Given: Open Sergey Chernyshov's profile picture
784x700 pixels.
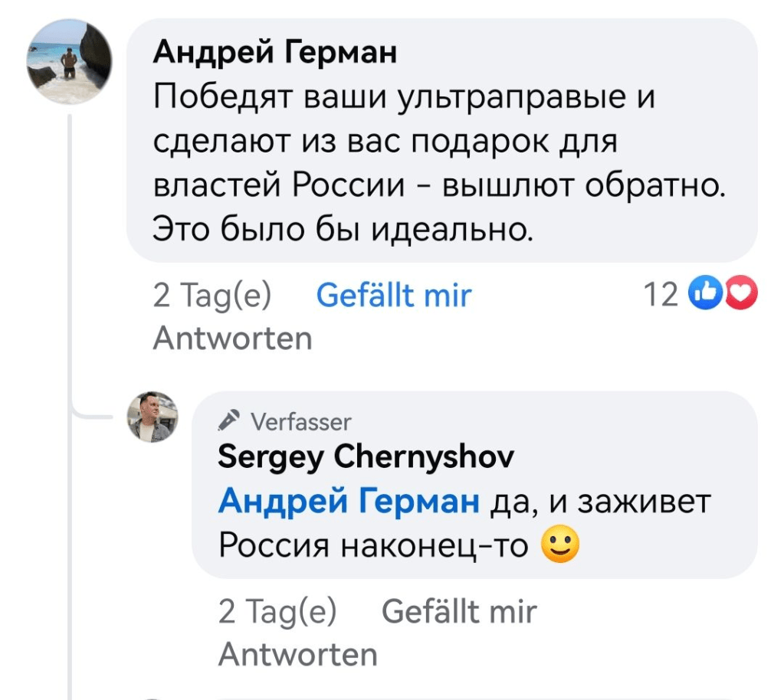Looking at the screenshot, I should tap(152, 417).
